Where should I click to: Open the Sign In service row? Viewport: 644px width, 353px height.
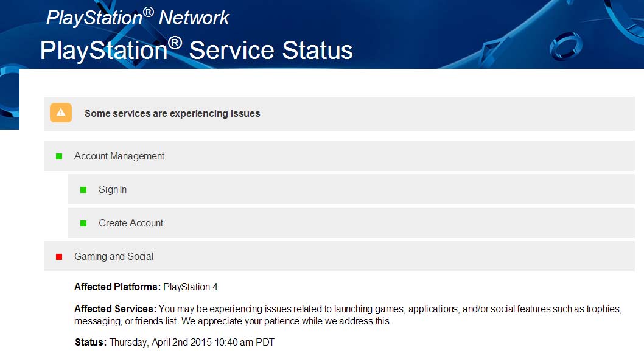pyautogui.click(x=113, y=190)
